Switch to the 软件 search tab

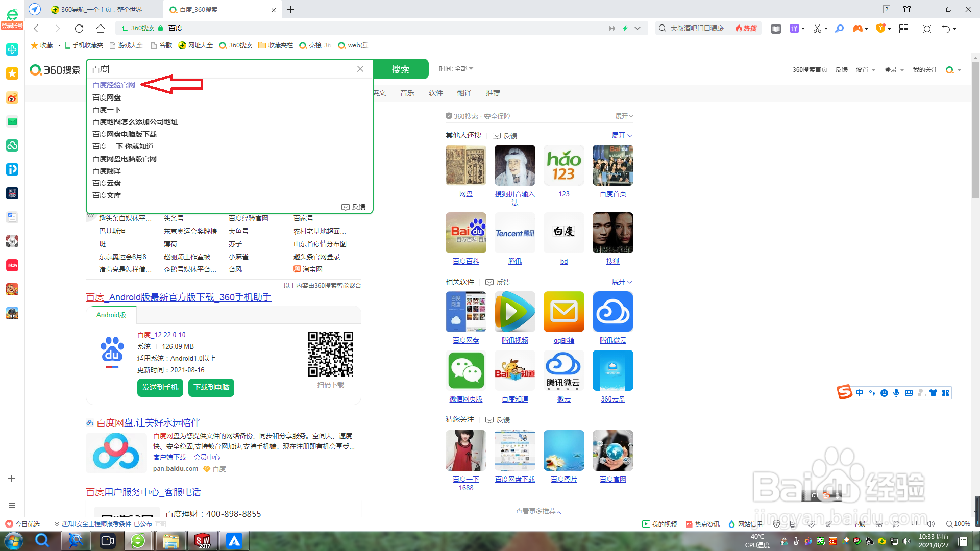click(x=436, y=93)
